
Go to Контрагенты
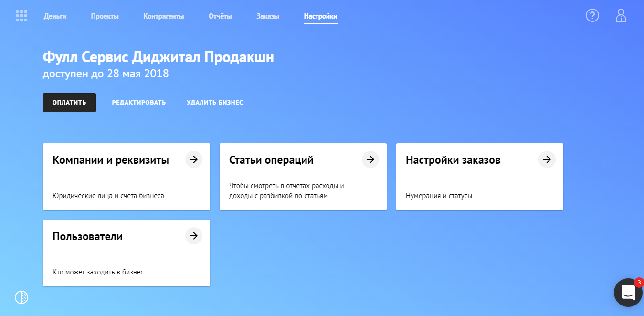tap(163, 15)
